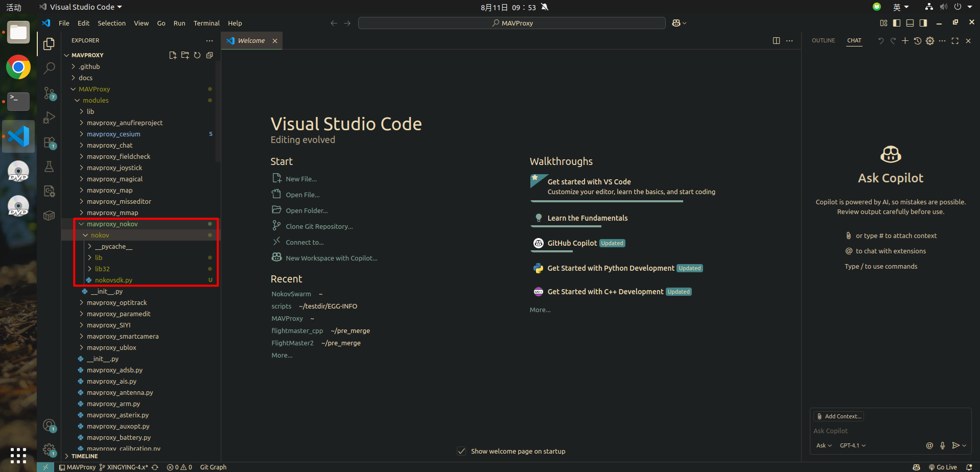Uncheck Show welcome page on startup
Image resolution: width=980 pixels, height=472 pixels.
pyautogui.click(x=461, y=451)
